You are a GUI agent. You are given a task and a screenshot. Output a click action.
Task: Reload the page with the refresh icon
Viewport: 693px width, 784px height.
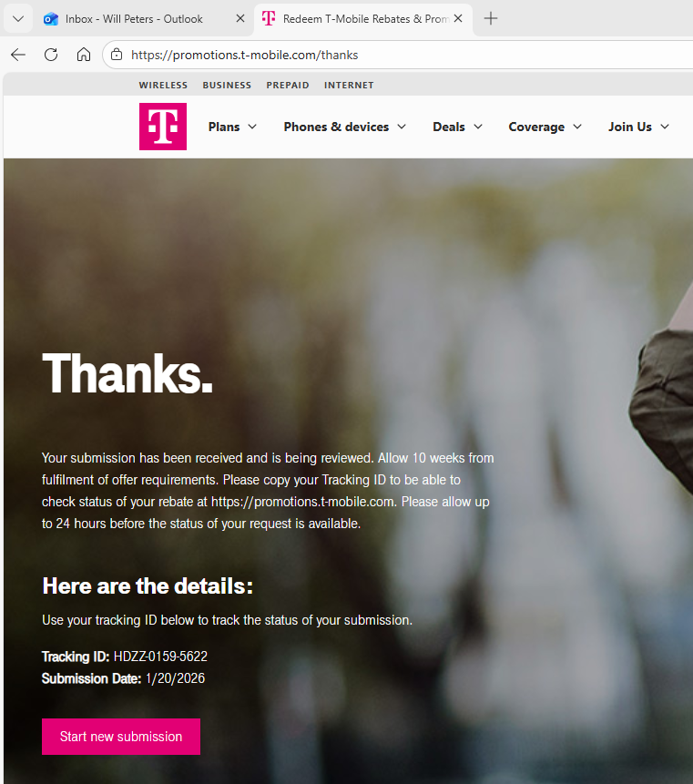[51, 55]
